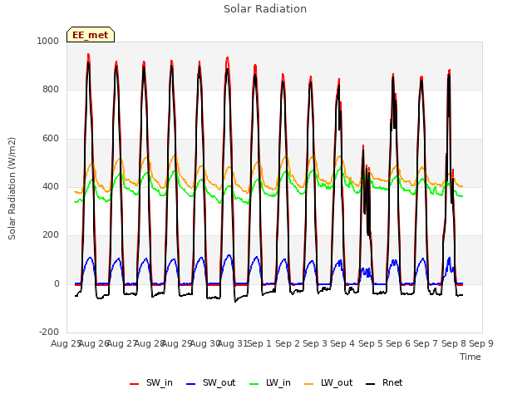Click the orange LW_out legend swatch

(x=308, y=384)
